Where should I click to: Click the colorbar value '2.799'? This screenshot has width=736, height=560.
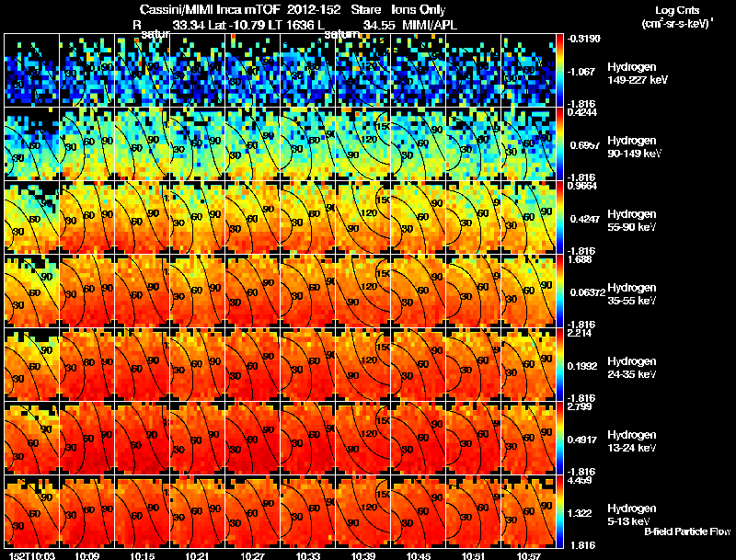point(580,407)
